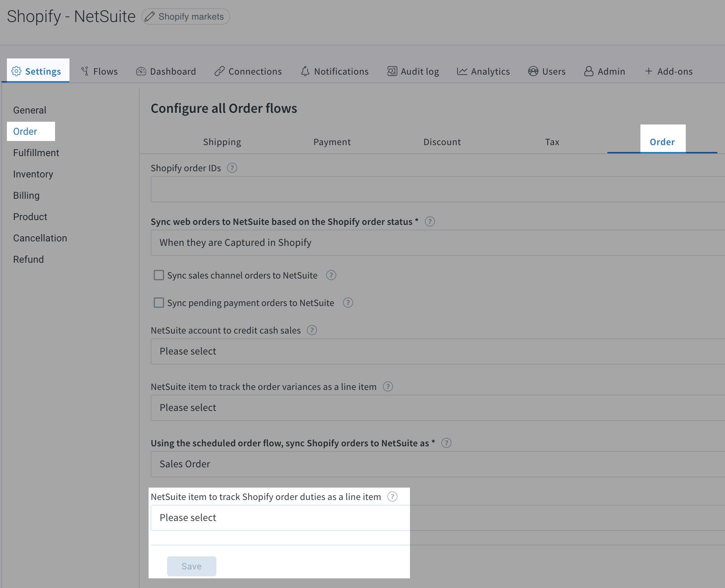Switch to the Shipping tab
This screenshot has height=588, width=725.
tap(222, 142)
